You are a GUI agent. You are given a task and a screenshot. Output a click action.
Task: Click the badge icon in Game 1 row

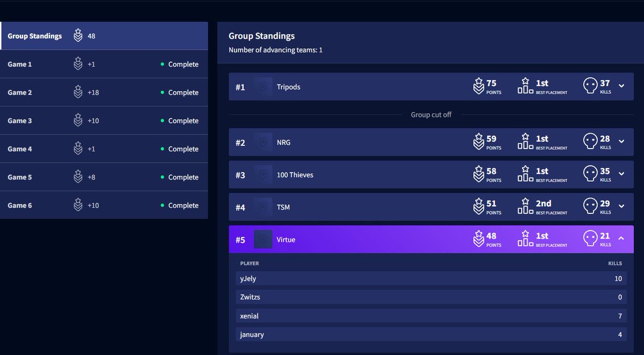point(78,64)
